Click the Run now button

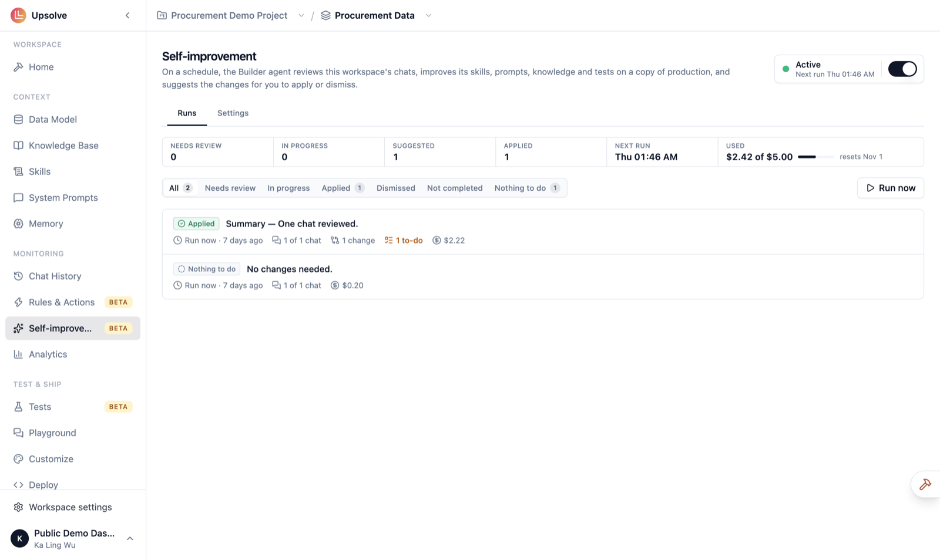[891, 188]
